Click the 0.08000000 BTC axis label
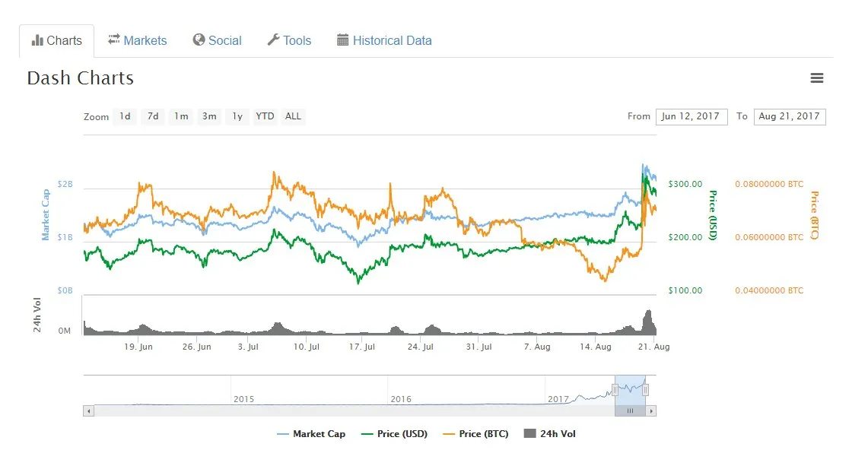 (x=769, y=184)
